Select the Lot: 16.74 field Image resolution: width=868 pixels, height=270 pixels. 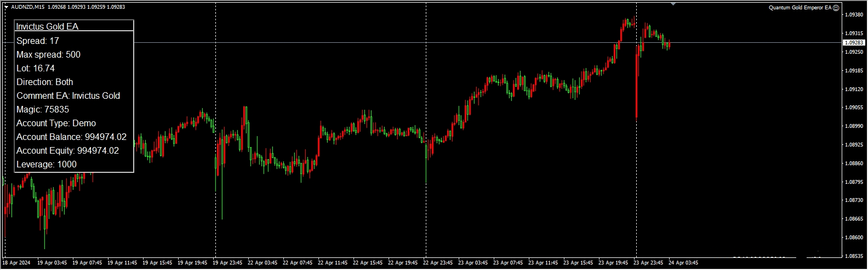[36, 69]
